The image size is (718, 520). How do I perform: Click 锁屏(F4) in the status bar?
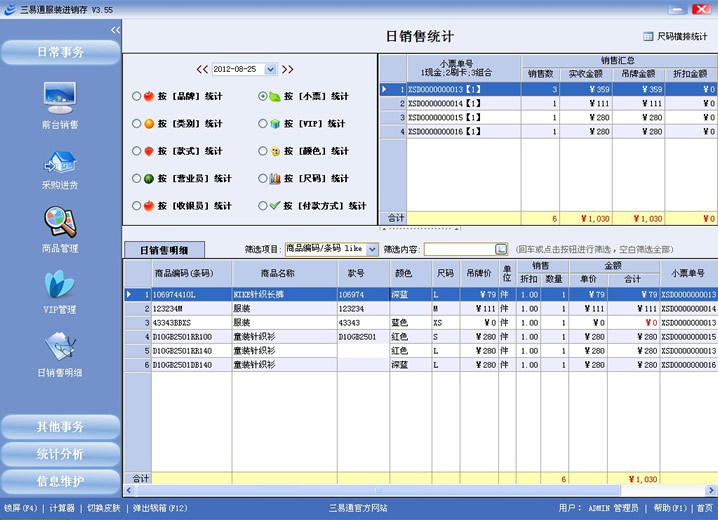21,508
